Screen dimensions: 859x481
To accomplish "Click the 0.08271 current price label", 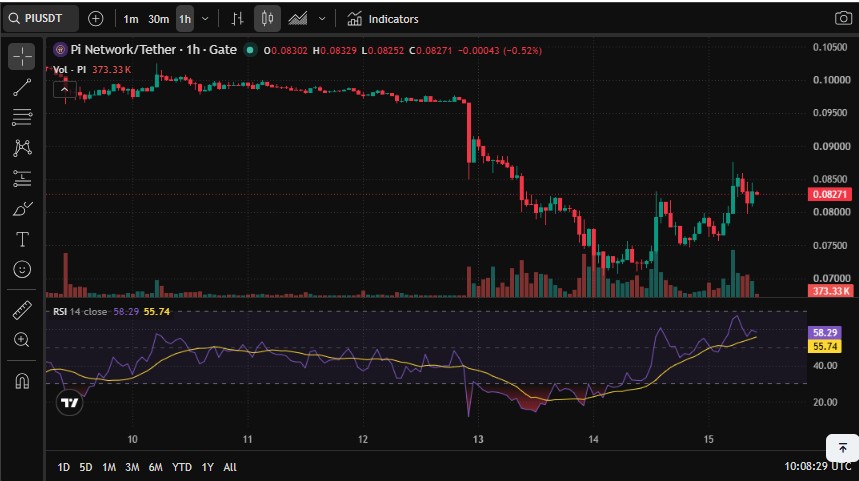I will click(829, 194).
